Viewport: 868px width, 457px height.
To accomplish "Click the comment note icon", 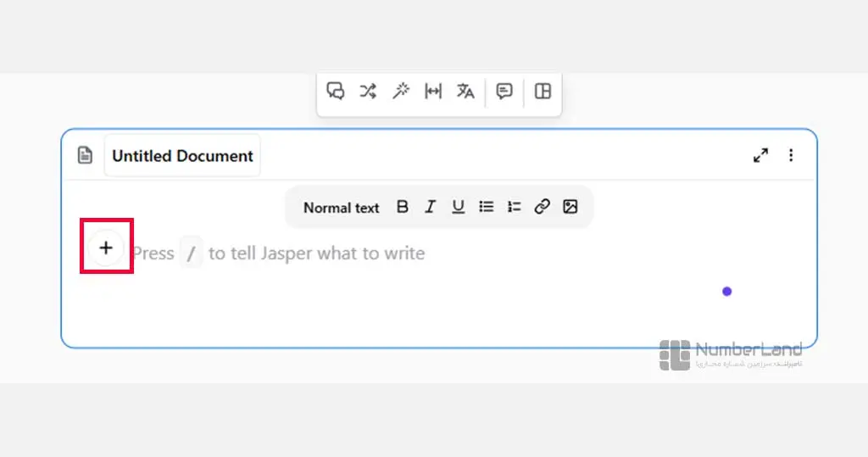I will tap(504, 91).
